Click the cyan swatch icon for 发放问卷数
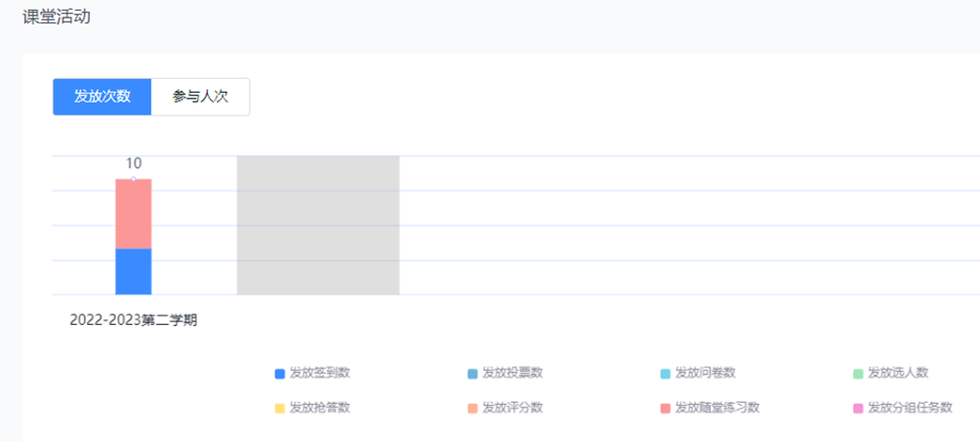 tap(666, 374)
